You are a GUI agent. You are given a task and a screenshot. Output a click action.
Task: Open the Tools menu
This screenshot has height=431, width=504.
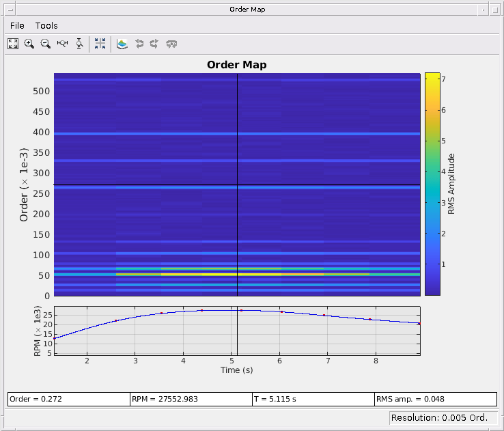(x=46, y=25)
